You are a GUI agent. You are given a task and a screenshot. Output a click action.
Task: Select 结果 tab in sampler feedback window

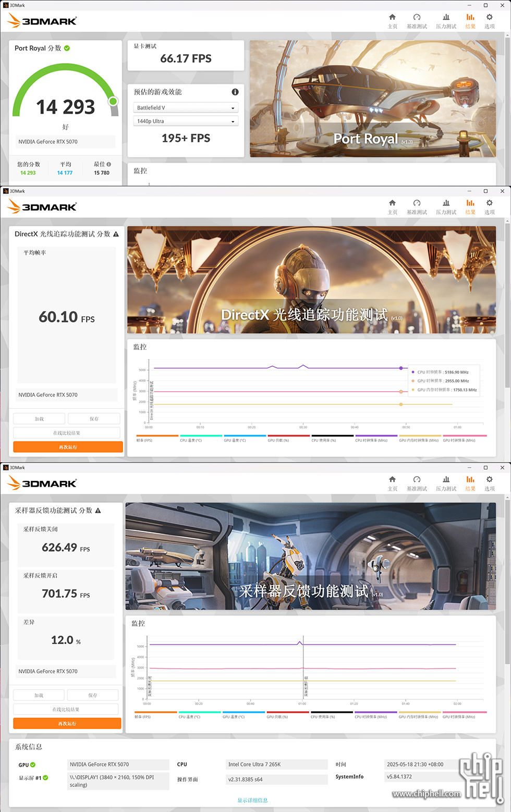point(470,483)
